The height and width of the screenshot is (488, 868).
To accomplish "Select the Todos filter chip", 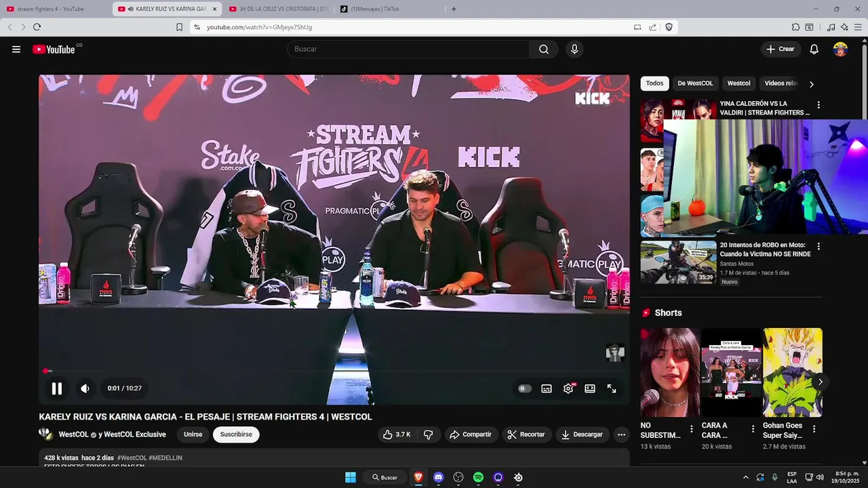I will [x=654, y=83].
